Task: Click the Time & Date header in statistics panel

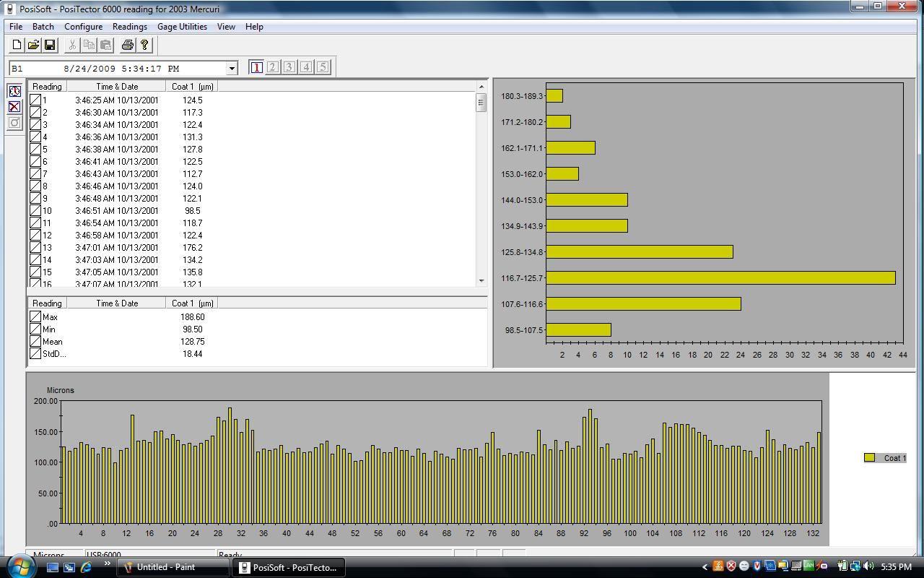Action: (x=117, y=303)
